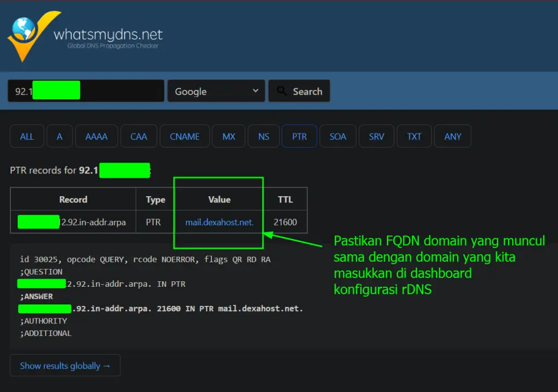Select the PTR record type tab
Image resolution: width=558 pixels, height=392 pixels.
pos(299,136)
